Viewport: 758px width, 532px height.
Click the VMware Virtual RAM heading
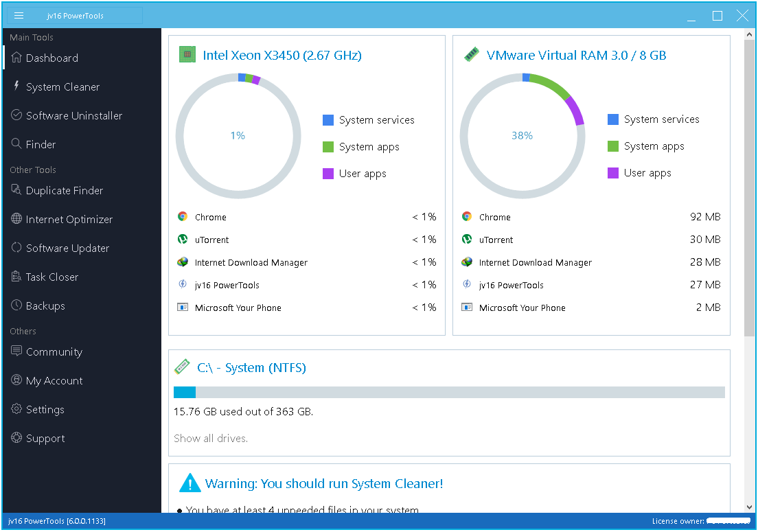point(576,55)
